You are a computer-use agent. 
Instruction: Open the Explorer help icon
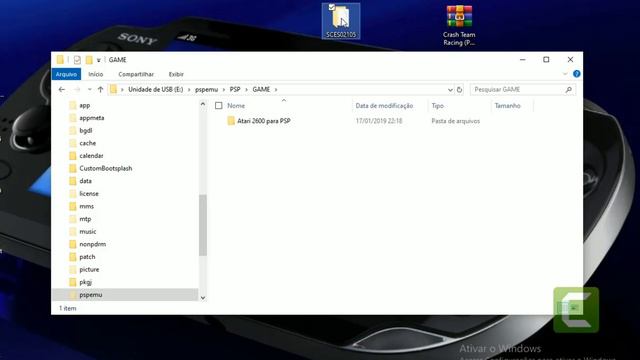(x=576, y=74)
